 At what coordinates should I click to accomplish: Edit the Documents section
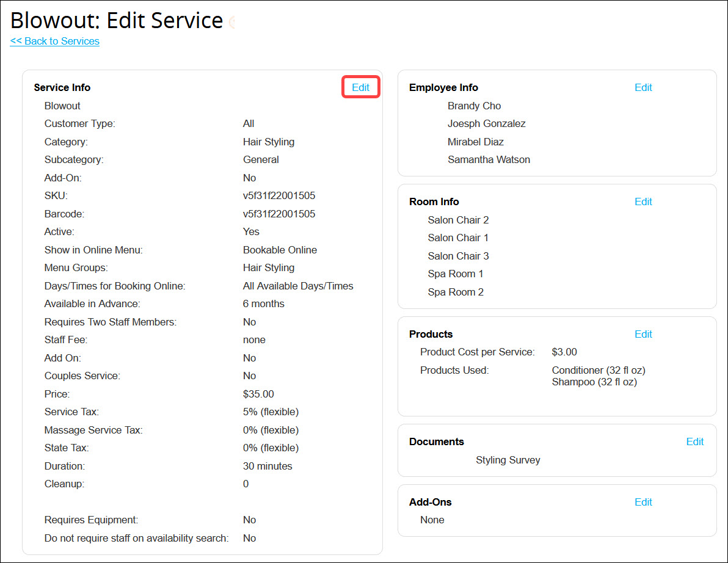point(695,441)
